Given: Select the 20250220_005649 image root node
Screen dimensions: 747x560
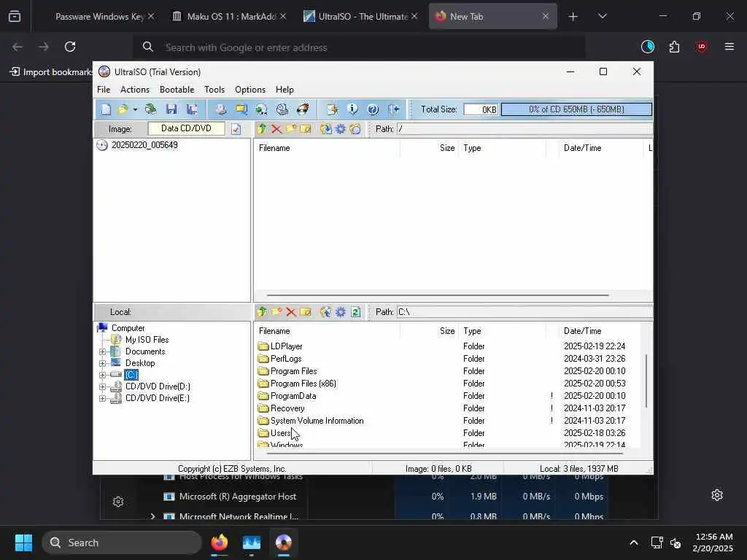Looking at the screenshot, I should 144,145.
